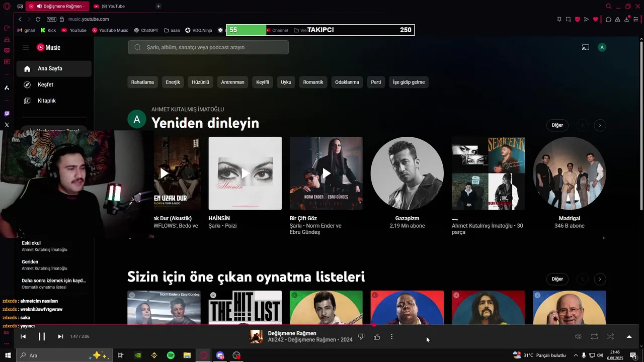Select the Değişmene Rağmen browser tab
This screenshot has width=644, height=362.
tap(57, 6)
